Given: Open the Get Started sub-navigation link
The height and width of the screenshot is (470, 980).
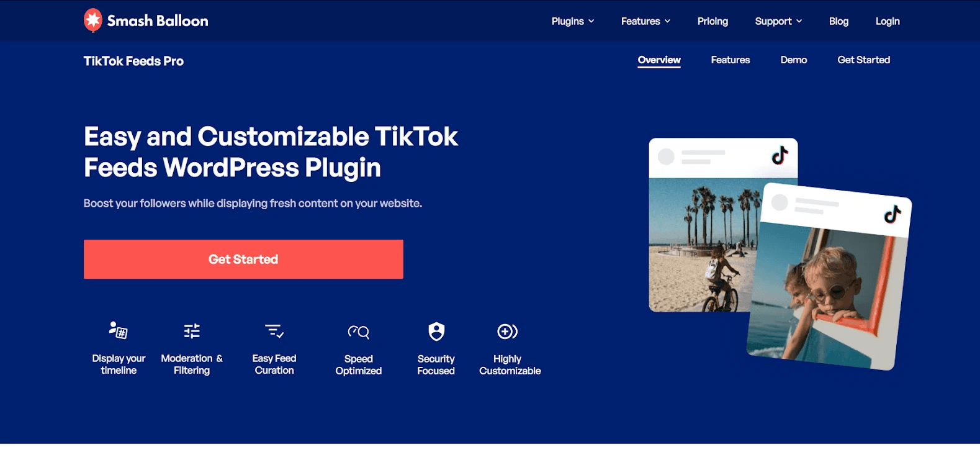Looking at the screenshot, I should [864, 60].
